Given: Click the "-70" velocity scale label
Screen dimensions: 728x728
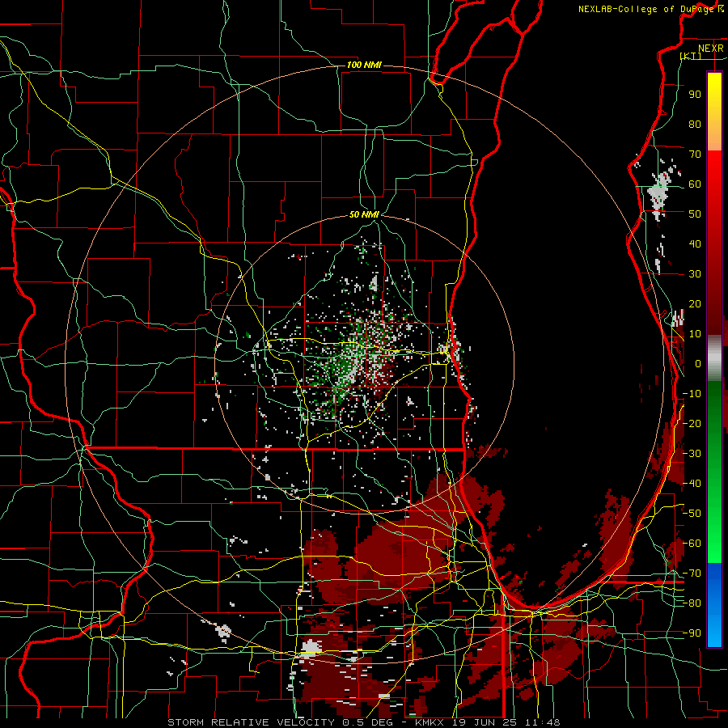Looking at the screenshot, I should (692, 574).
